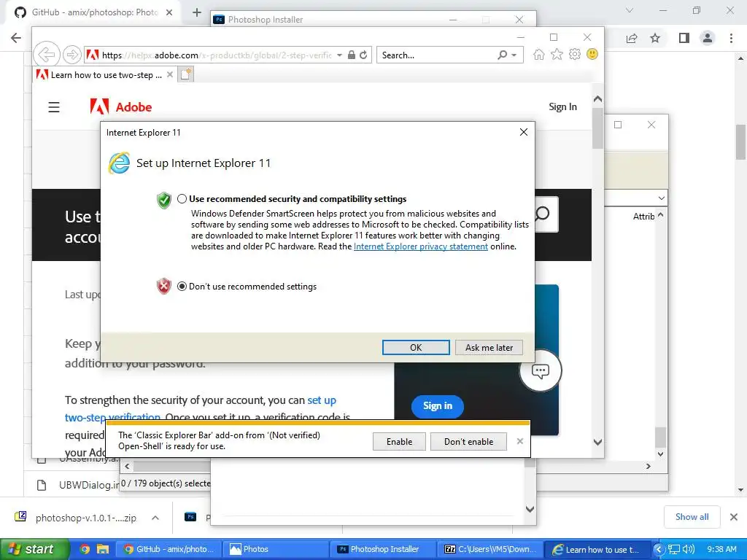Viewport: 747px width, 560px height.
Task: Click the volume speaker tray icon
Action: (x=689, y=549)
